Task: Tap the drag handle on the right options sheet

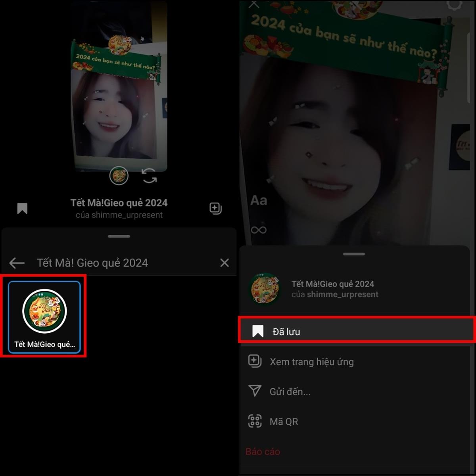Action: (354, 254)
